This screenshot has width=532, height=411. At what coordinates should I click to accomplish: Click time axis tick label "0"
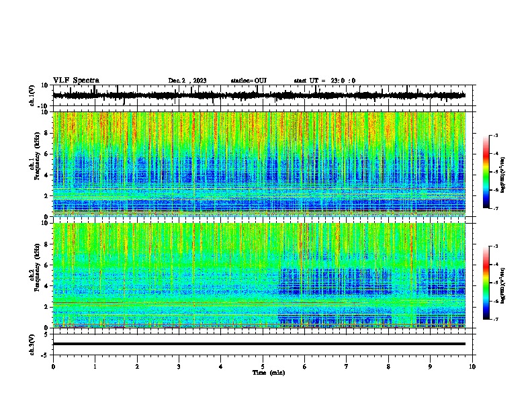pyautogui.click(x=53, y=367)
